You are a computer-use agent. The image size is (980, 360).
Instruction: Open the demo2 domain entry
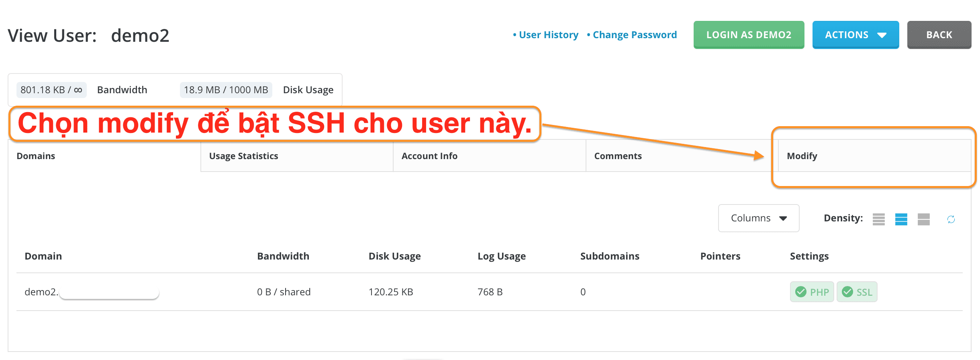41,292
